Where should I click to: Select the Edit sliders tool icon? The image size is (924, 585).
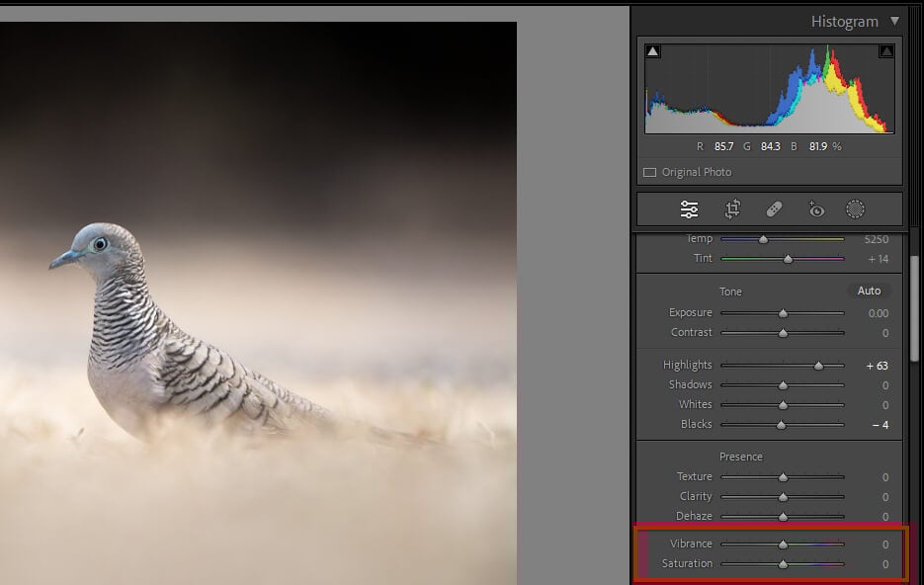tap(689, 209)
